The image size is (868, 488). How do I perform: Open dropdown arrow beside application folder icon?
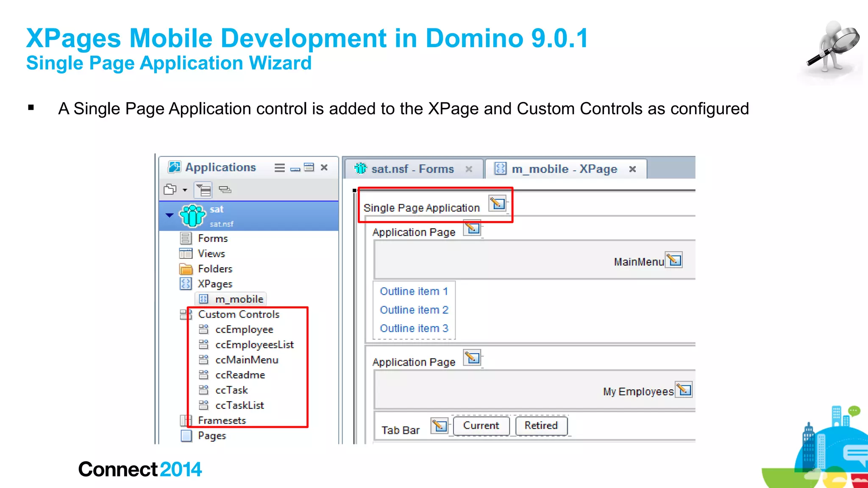(185, 190)
